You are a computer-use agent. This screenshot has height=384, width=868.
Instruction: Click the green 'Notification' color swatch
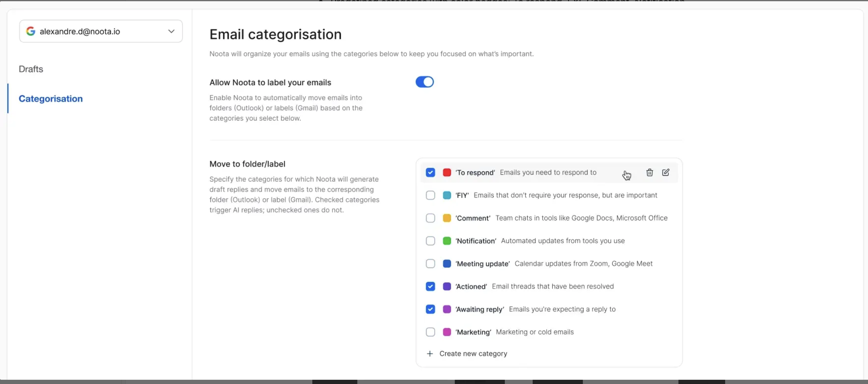(447, 241)
